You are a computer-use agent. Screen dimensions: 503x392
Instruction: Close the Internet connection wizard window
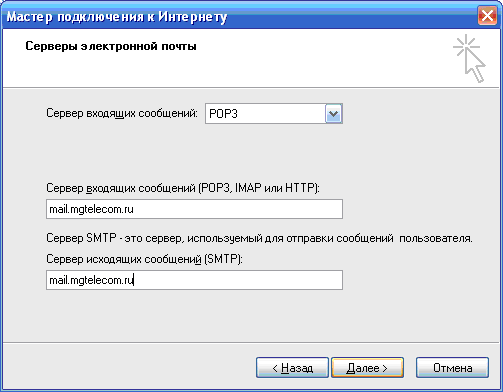(487, 16)
